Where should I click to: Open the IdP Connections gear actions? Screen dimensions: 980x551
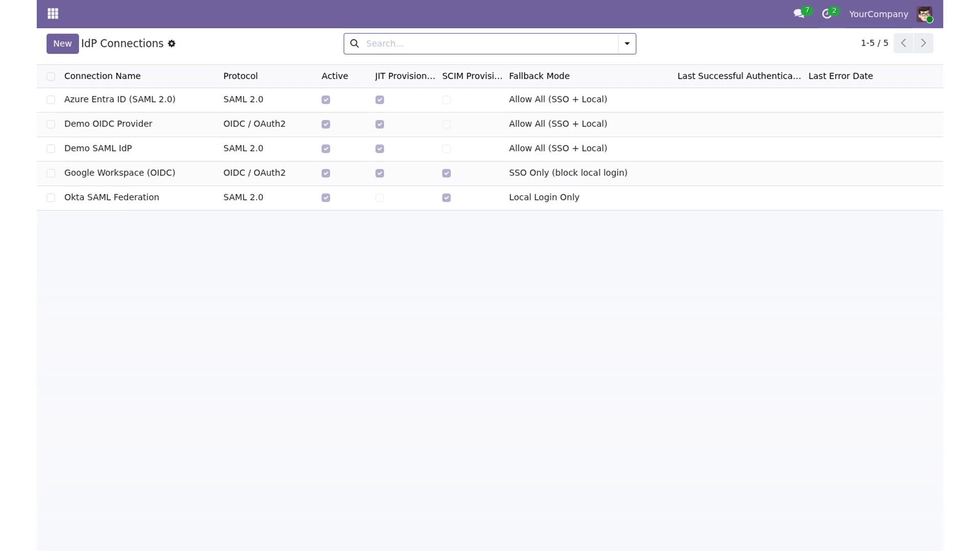(x=171, y=44)
